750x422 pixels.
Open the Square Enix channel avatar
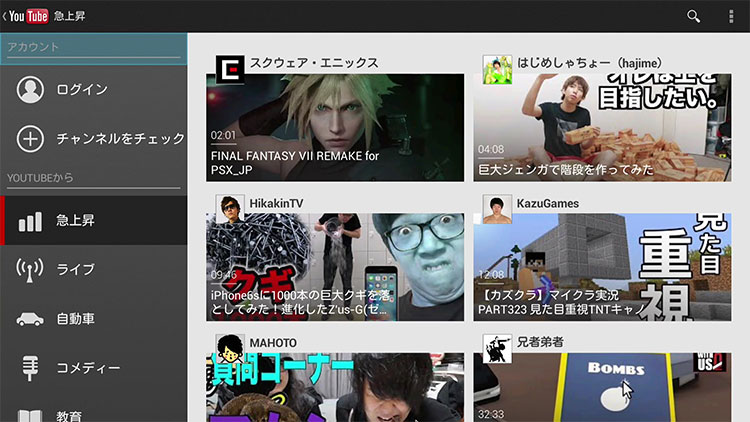point(230,69)
